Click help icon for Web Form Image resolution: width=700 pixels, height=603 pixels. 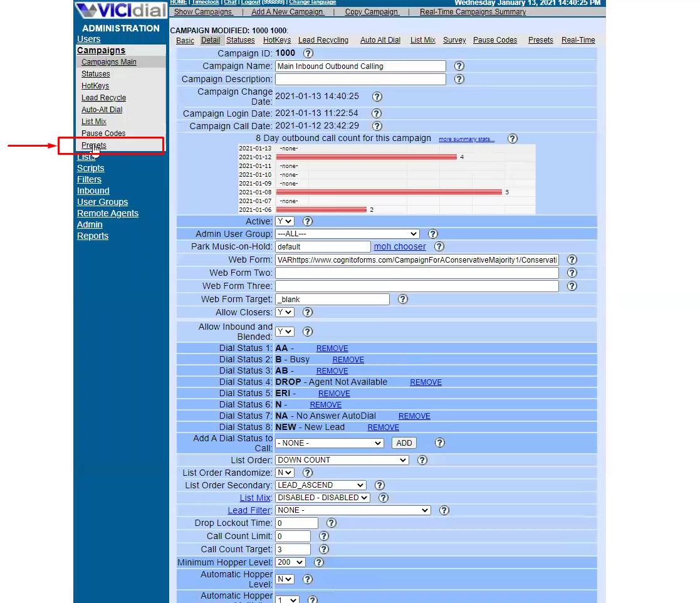572,260
